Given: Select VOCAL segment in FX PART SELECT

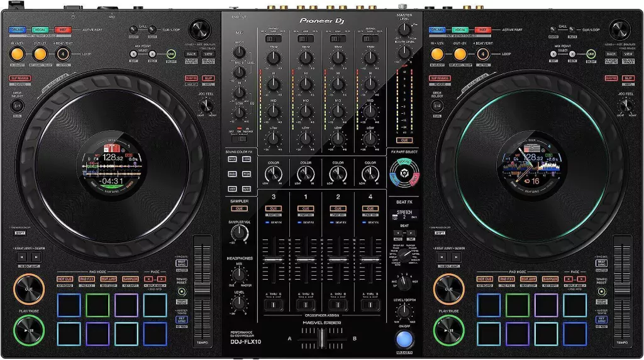Looking at the screenshot, I should (404, 161).
